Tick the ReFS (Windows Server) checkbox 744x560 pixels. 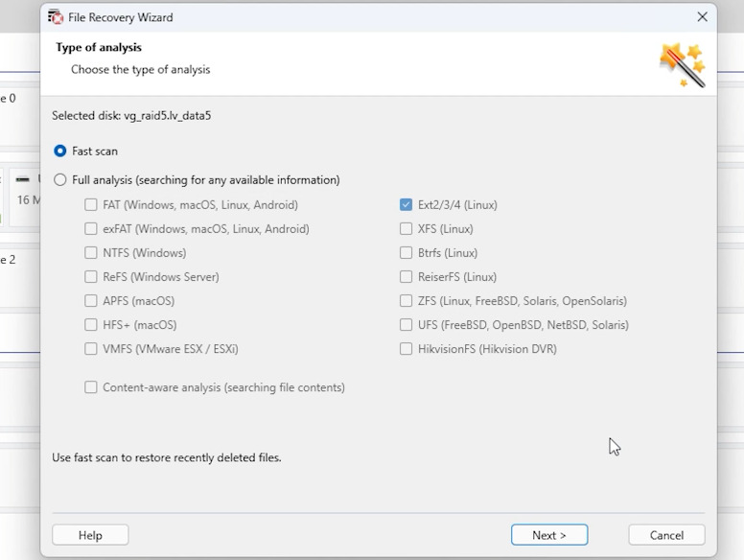[x=91, y=277]
